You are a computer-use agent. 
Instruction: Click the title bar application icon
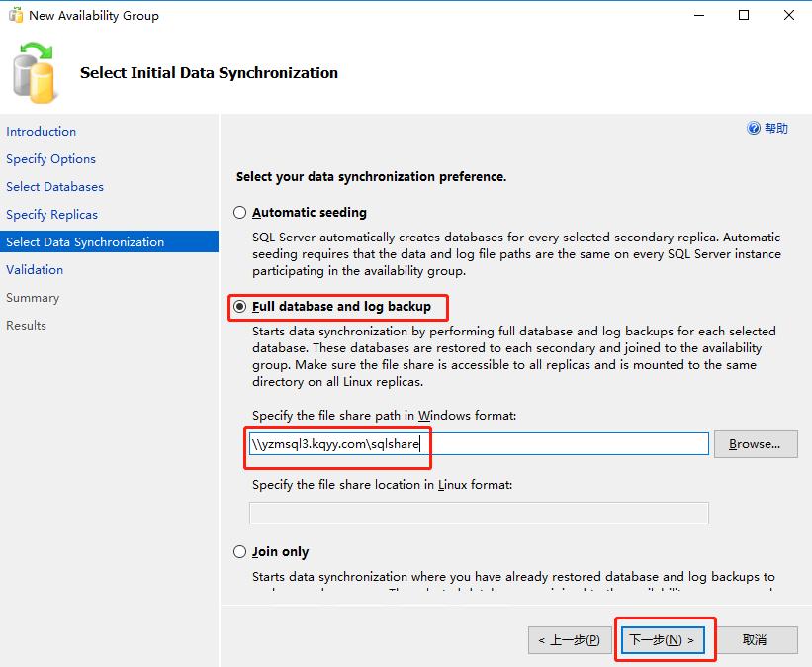pyautogui.click(x=16, y=16)
